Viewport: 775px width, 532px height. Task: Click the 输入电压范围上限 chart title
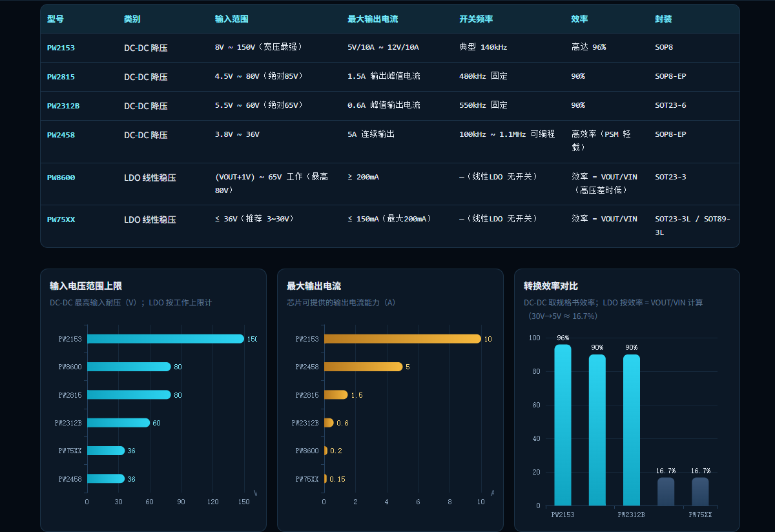tap(86, 286)
